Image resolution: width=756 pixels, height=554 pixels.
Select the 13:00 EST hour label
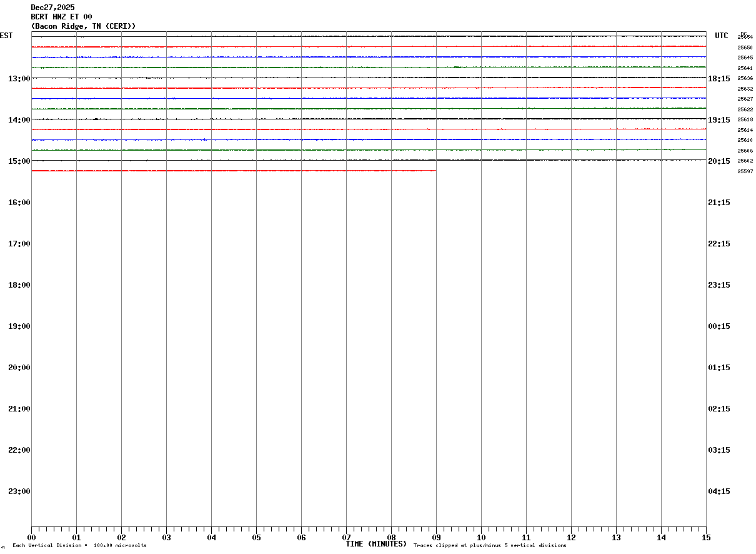[19, 78]
